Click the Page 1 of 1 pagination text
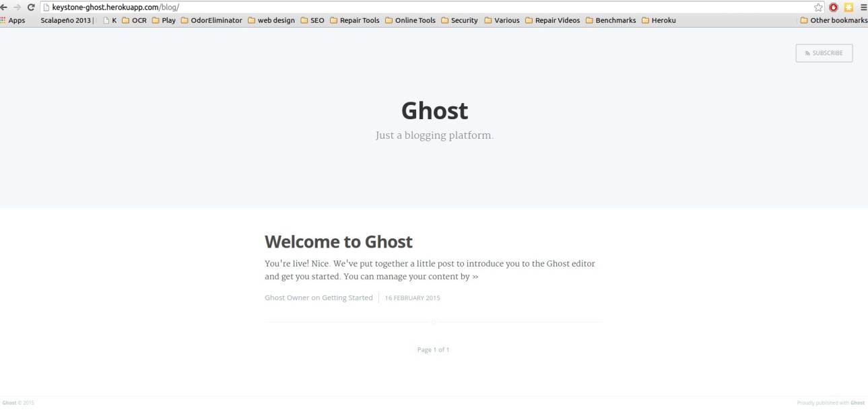 tap(434, 350)
